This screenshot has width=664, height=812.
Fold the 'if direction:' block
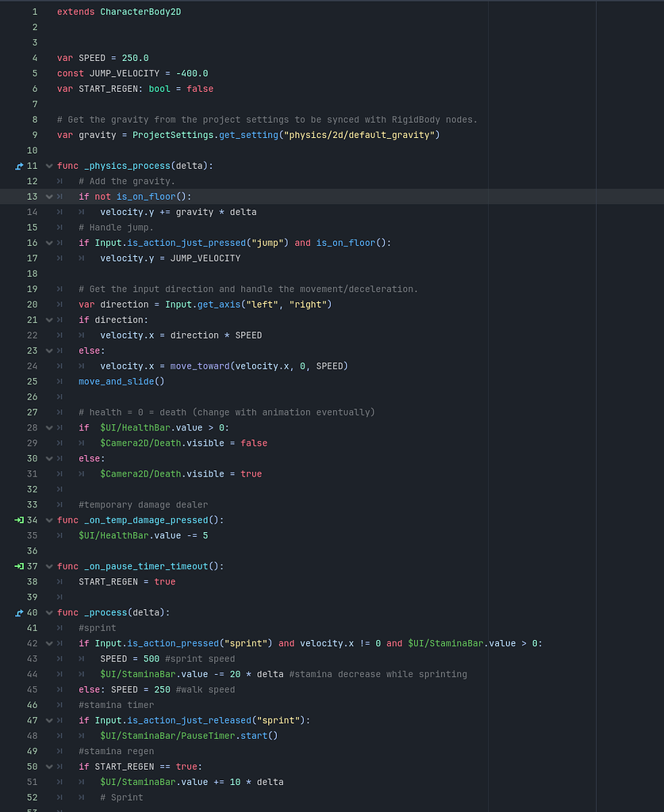49,320
